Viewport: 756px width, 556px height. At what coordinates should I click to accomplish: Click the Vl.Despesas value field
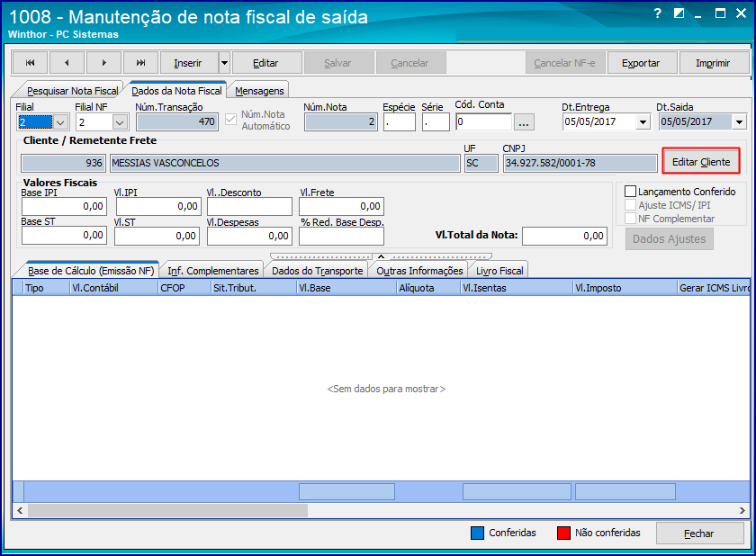pos(250,236)
